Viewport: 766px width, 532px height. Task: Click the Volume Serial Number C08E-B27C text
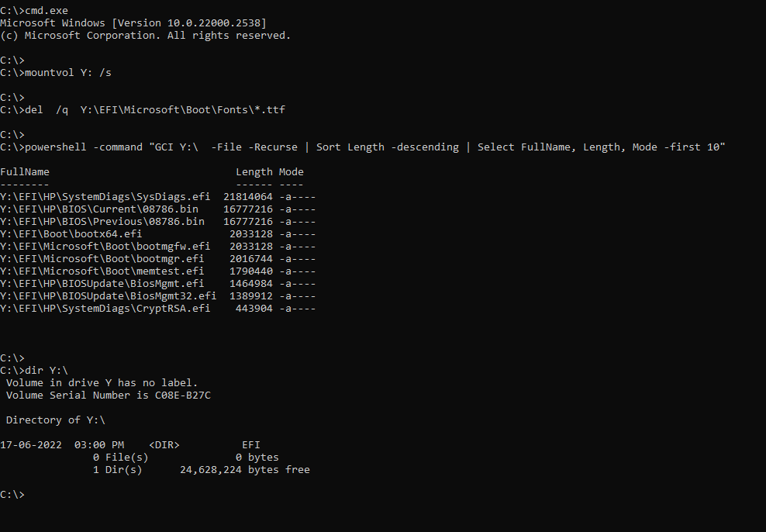[109, 396]
